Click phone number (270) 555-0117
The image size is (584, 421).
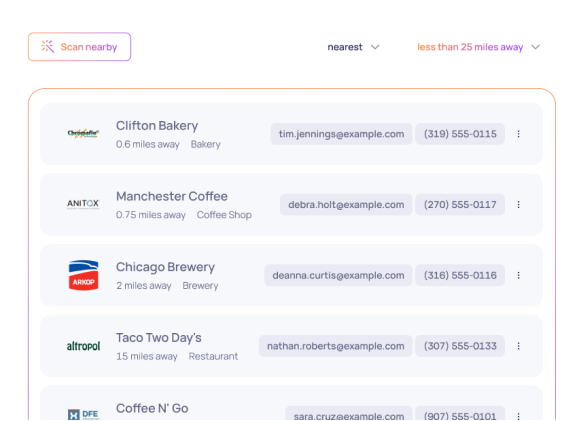460,205
